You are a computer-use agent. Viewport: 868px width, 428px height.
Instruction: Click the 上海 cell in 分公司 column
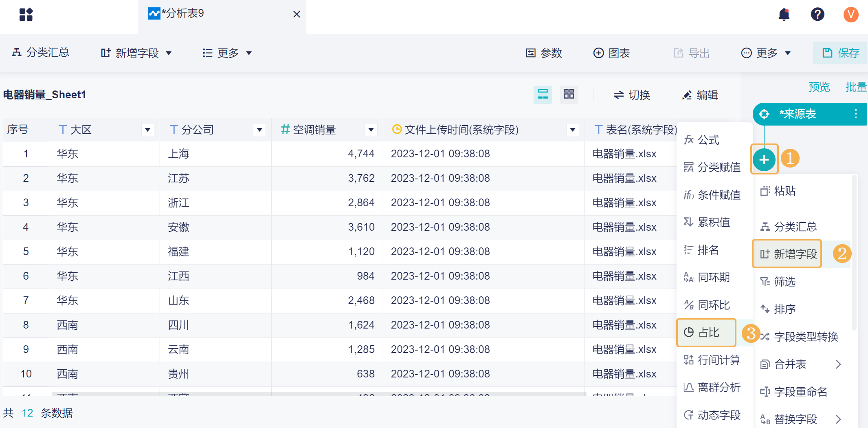(215, 154)
